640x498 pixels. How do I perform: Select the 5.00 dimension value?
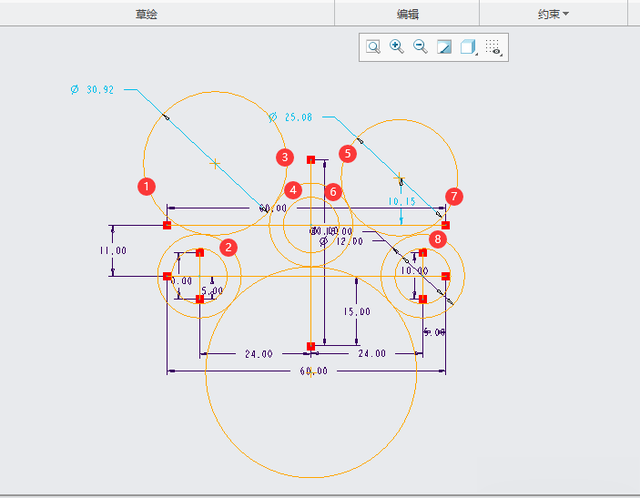coord(212,291)
